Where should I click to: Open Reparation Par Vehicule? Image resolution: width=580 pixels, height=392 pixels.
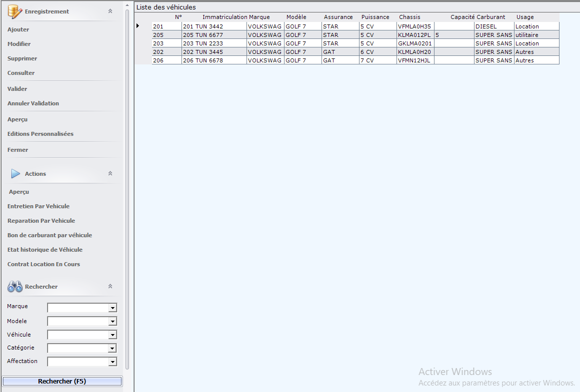pyautogui.click(x=41, y=221)
